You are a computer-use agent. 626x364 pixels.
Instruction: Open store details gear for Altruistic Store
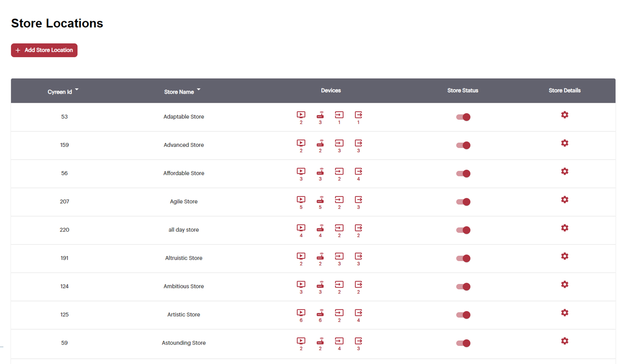click(x=564, y=256)
